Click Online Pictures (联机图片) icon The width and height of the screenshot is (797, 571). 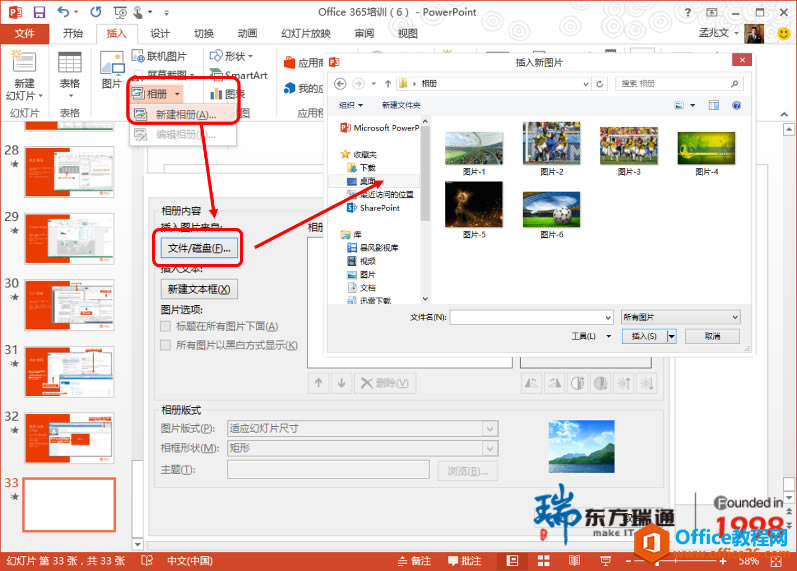pyautogui.click(x=138, y=56)
